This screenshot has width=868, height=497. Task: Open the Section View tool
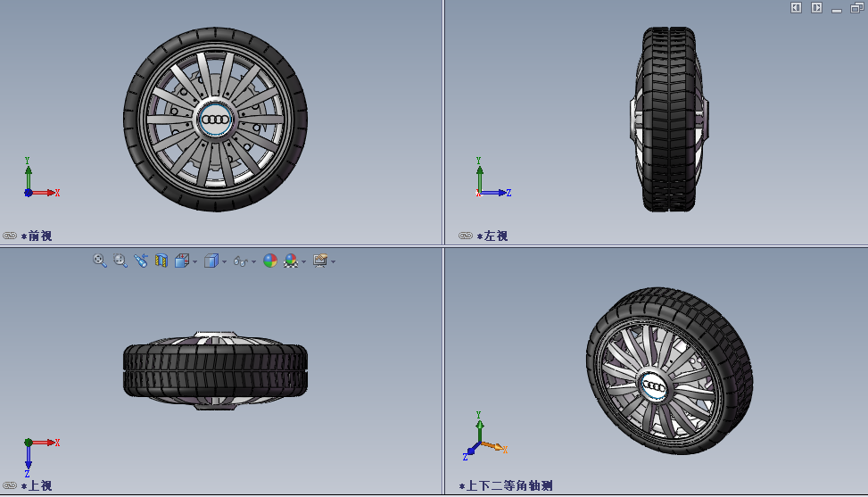(x=161, y=261)
